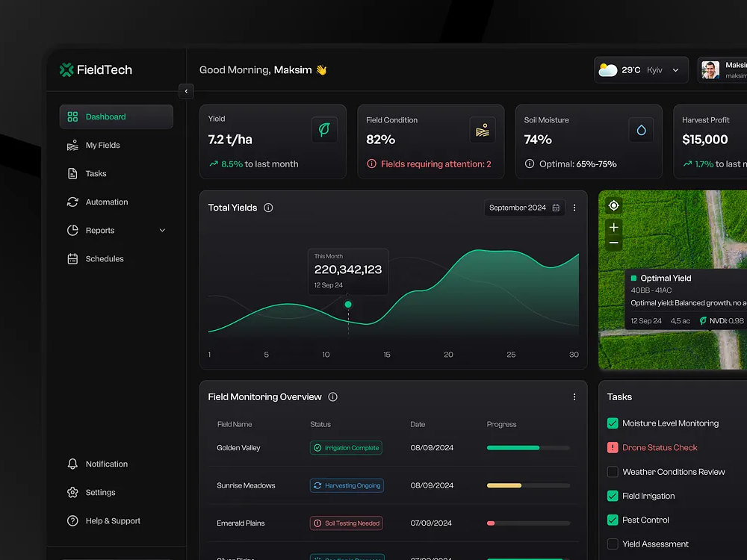Click the Schedules calendar icon

(72, 259)
